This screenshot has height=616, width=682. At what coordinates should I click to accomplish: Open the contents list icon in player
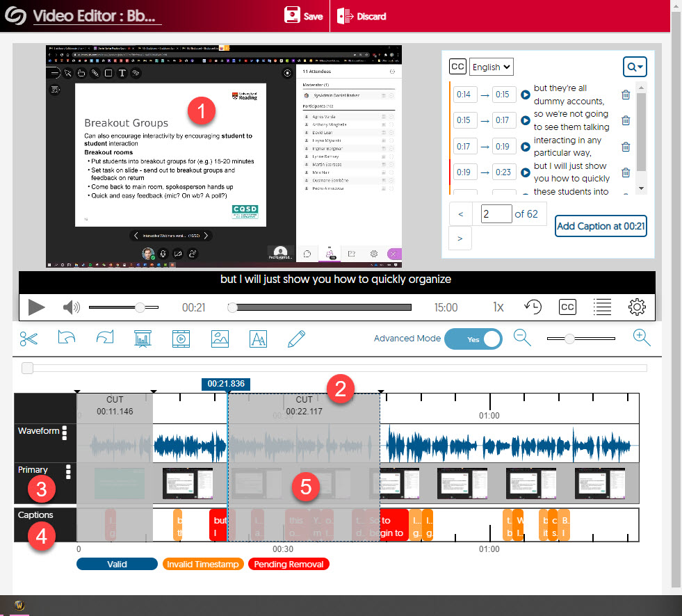pos(602,307)
